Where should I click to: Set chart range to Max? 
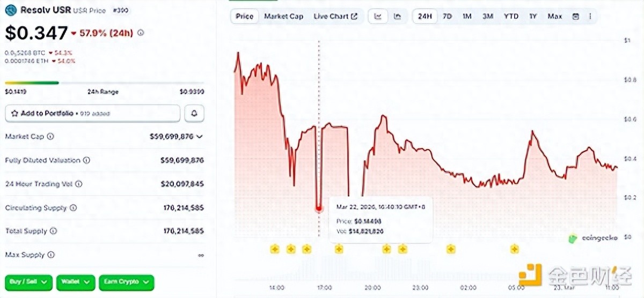tap(555, 16)
